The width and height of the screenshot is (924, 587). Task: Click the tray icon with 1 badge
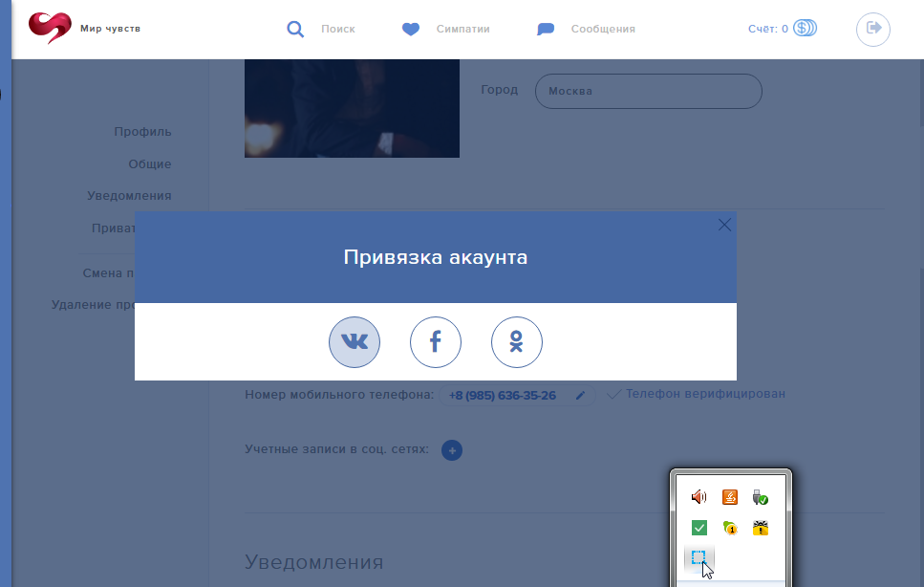point(729,528)
